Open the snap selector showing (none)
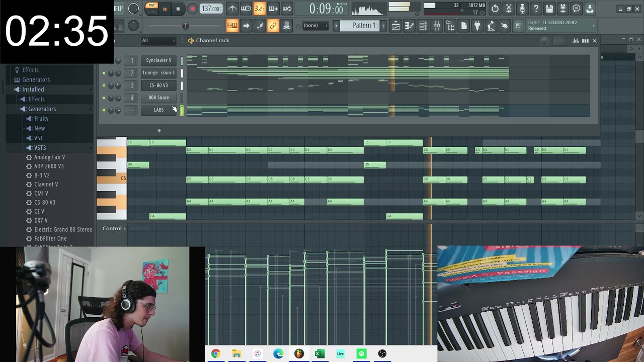The height and width of the screenshot is (362, 644). click(x=315, y=26)
